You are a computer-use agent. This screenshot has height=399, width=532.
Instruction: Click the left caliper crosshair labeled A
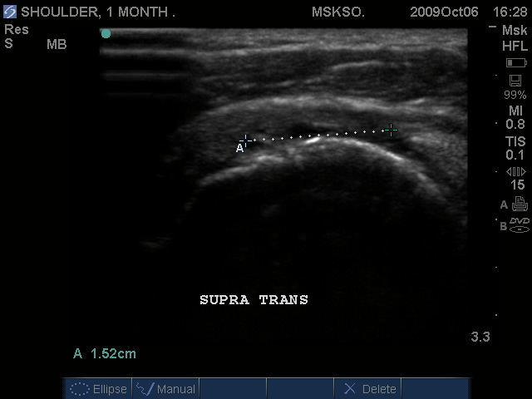tap(246, 140)
